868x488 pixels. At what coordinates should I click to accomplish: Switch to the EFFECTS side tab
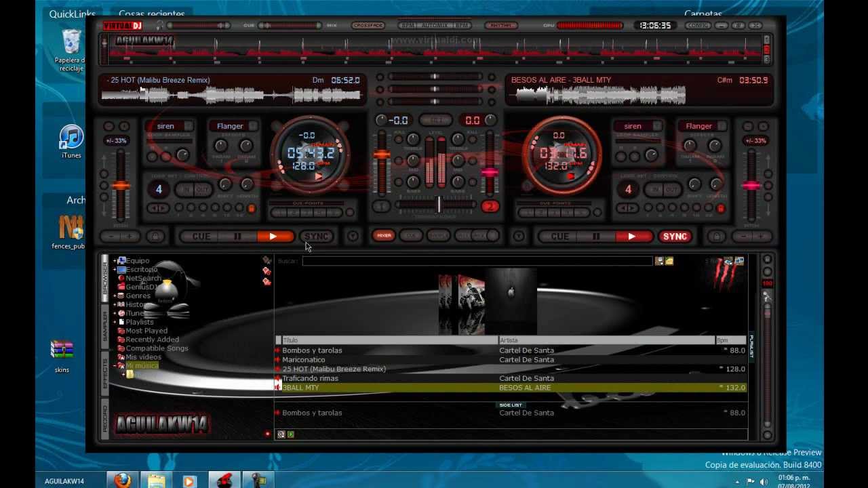105,373
